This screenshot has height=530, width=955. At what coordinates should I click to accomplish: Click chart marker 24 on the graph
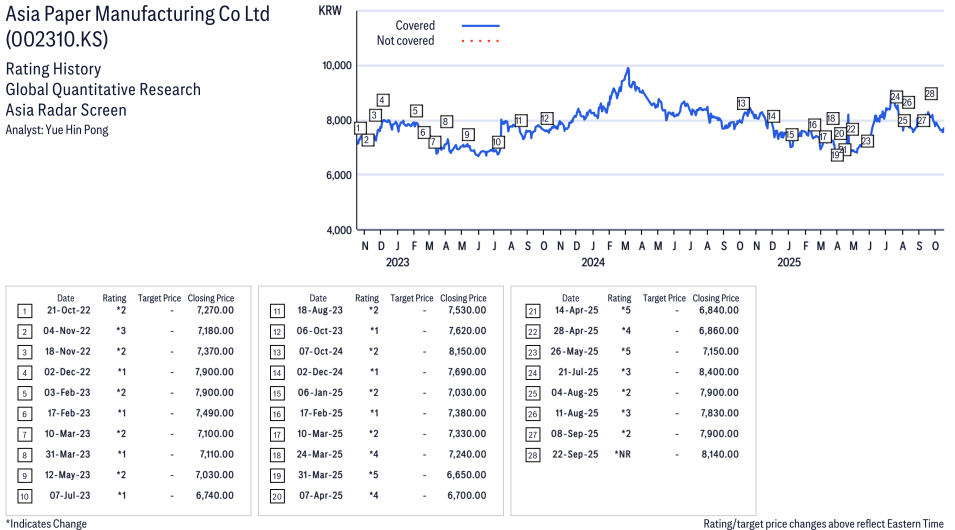pyautogui.click(x=896, y=97)
